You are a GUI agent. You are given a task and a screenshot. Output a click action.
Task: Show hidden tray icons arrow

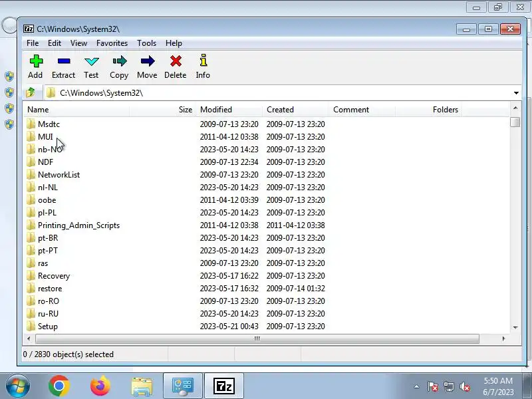pyautogui.click(x=417, y=386)
